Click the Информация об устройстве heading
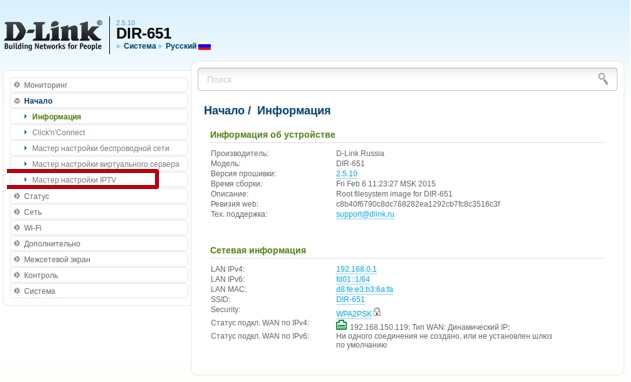This screenshot has height=382, width=631. 272,135
